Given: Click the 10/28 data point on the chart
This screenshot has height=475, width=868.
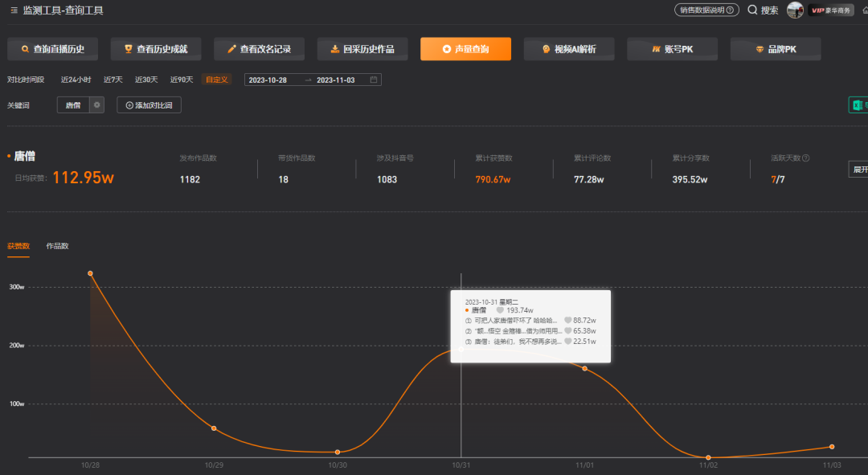Looking at the screenshot, I should tap(90, 273).
